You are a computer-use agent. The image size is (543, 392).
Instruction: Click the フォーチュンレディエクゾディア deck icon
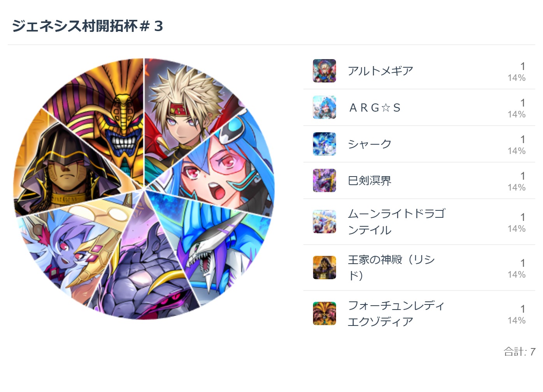coord(324,313)
